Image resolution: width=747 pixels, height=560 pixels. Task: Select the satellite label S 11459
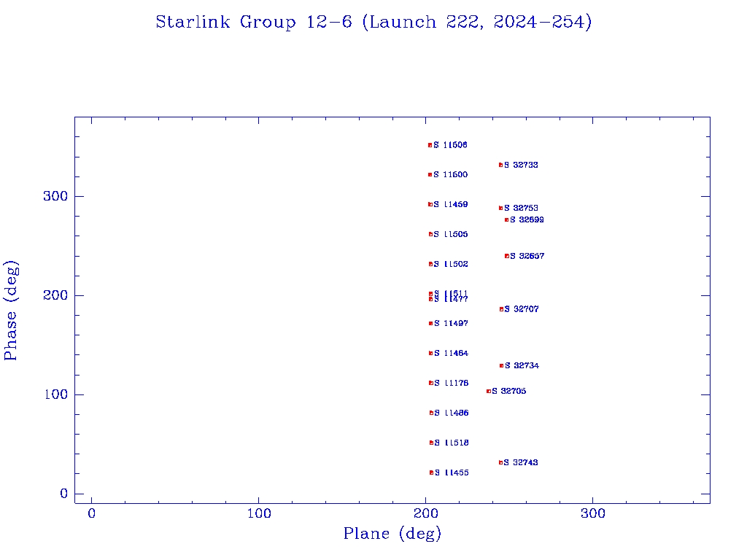coord(451,204)
